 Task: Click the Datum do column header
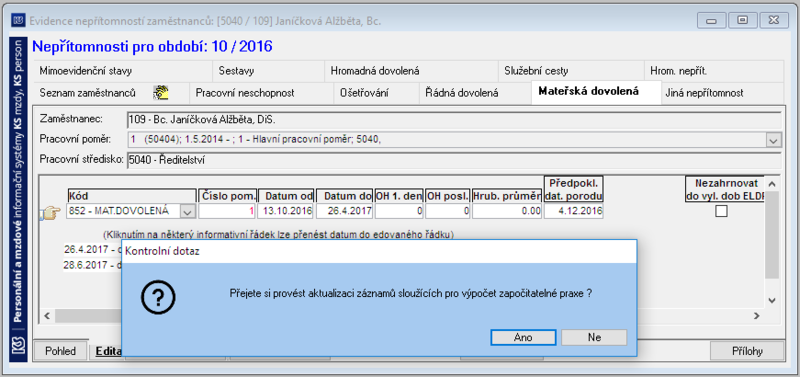point(345,196)
